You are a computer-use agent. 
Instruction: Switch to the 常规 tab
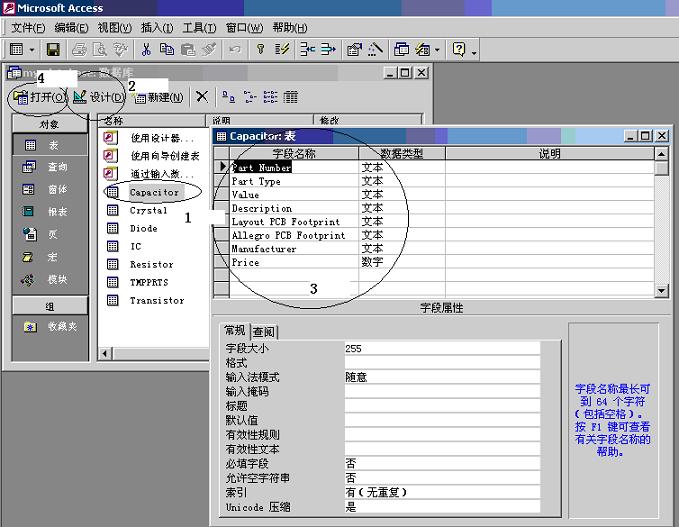tap(235, 331)
